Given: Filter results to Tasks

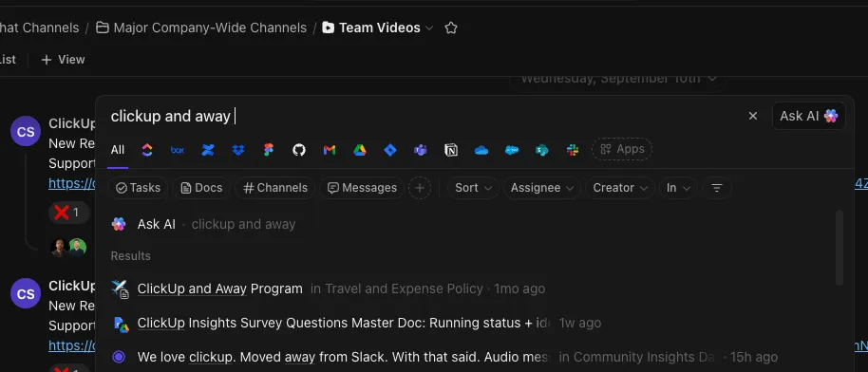Looking at the screenshot, I should pyautogui.click(x=138, y=188).
